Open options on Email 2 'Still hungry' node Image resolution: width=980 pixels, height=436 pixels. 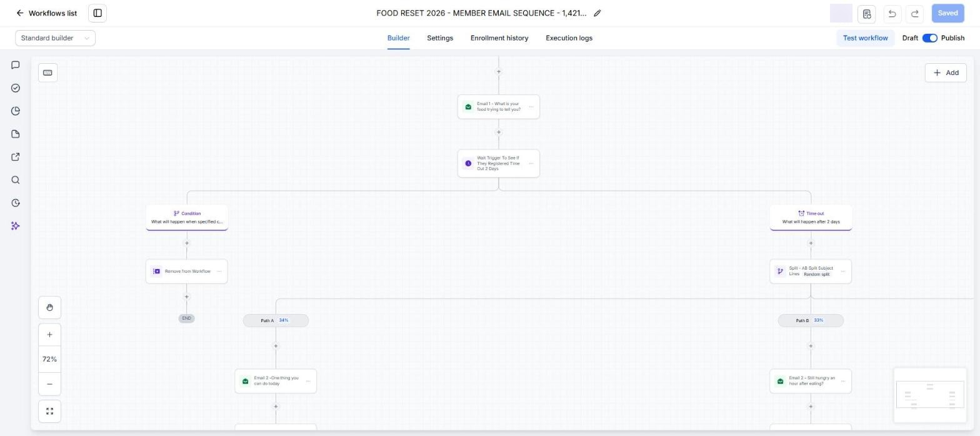[x=843, y=381]
